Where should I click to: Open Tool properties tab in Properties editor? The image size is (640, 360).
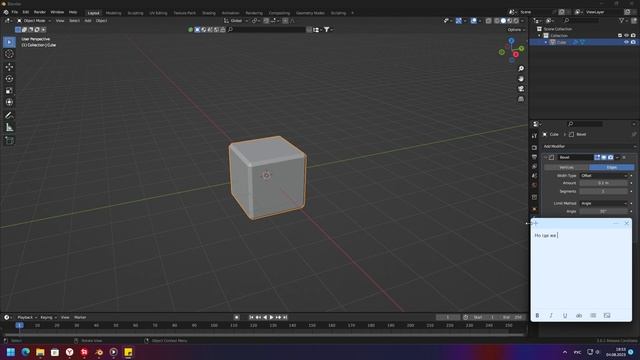tap(534, 136)
